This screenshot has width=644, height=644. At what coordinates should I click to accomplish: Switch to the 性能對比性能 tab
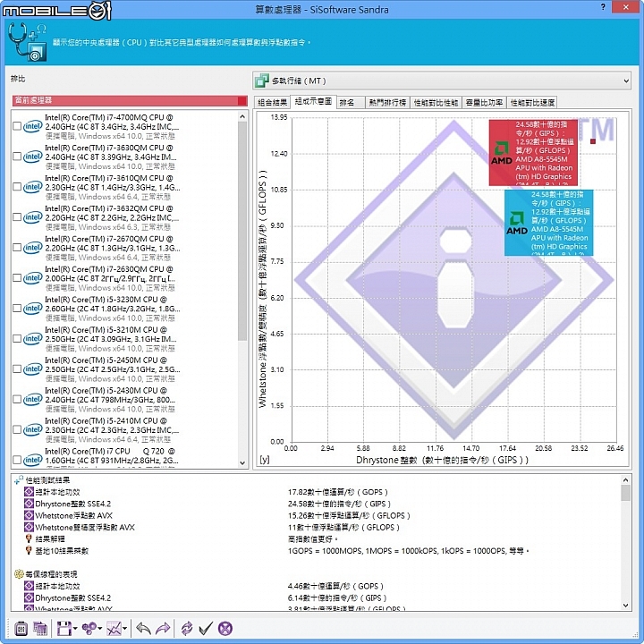pos(436,103)
